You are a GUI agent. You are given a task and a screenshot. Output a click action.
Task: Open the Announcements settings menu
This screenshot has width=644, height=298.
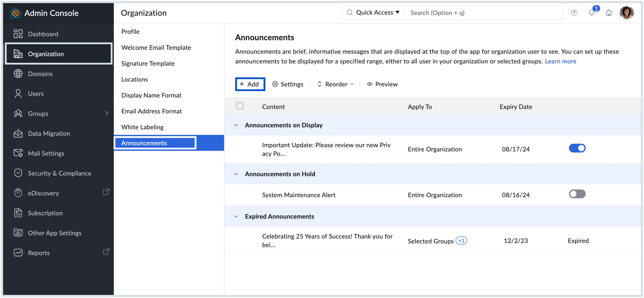click(x=287, y=84)
